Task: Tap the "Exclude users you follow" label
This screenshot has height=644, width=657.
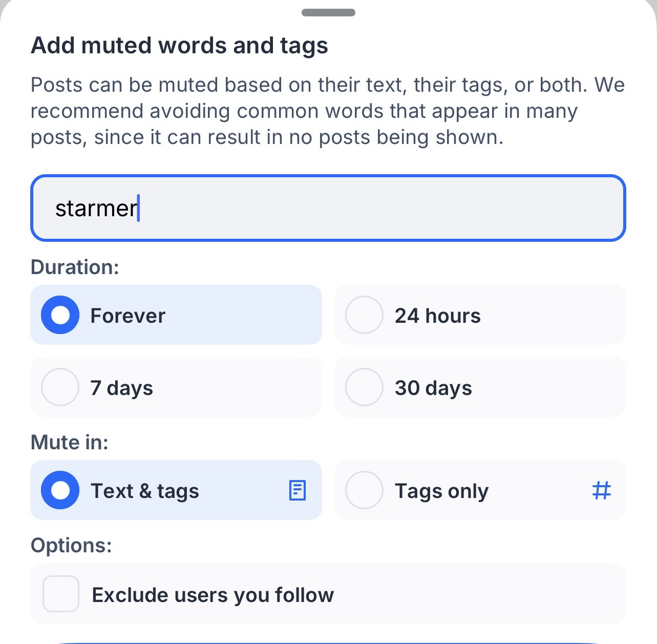Action: pyautogui.click(x=213, y=595)
